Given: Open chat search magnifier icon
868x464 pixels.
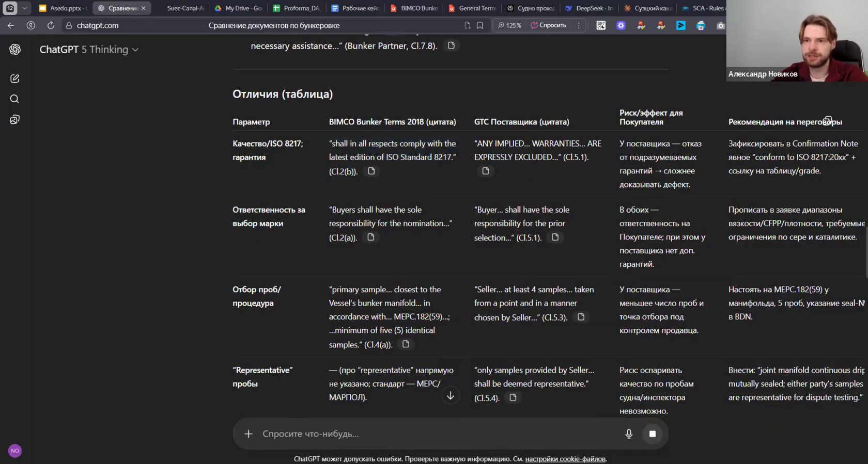Looking at the screenshot, I should point(14,99).
